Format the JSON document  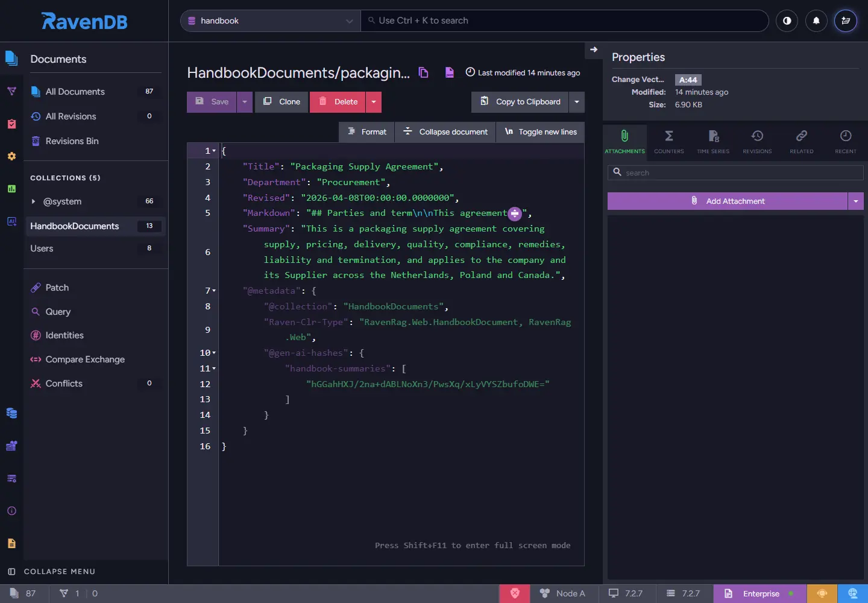[367, 131]
